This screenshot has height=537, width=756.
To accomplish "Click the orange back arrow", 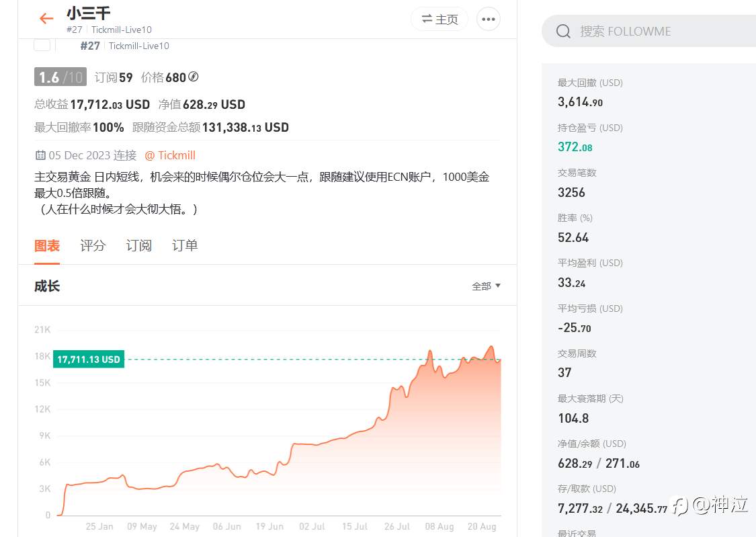I will click(46, 19).
